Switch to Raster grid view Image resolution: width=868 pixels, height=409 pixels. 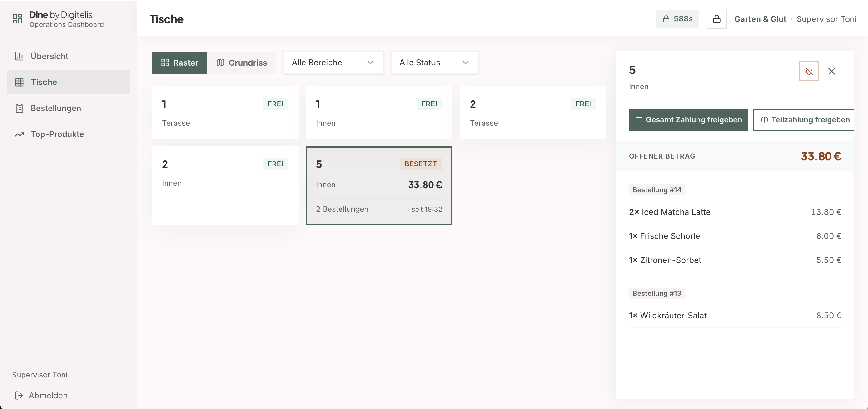(180, 63)
